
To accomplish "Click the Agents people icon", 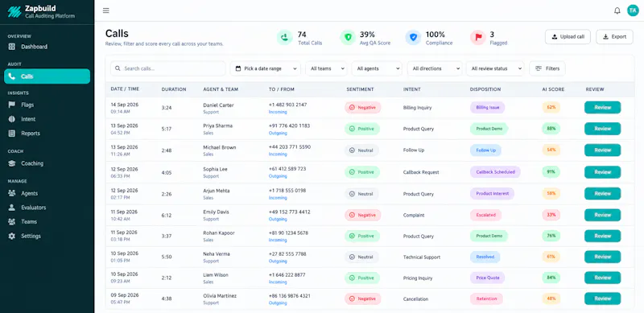I will [12, 193].
